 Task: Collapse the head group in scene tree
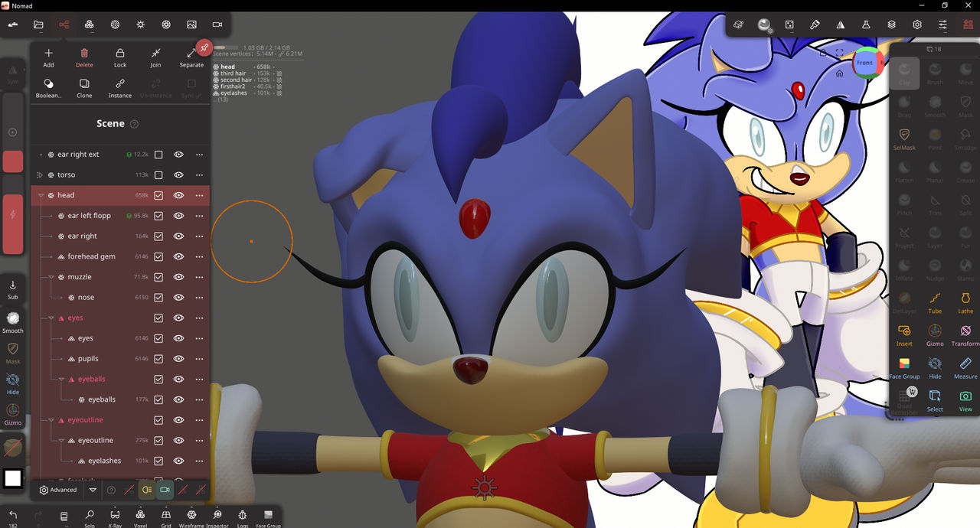click(41, 196)
